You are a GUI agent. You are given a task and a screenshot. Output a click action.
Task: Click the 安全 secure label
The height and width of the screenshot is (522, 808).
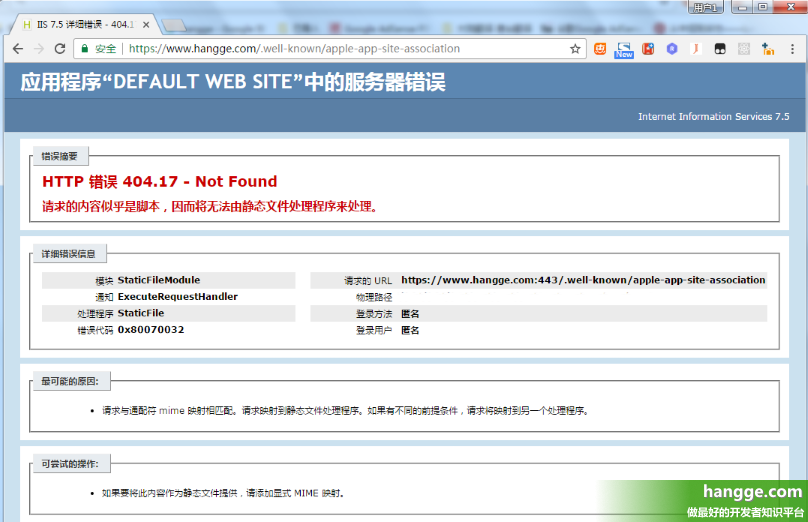coord(106,49)
